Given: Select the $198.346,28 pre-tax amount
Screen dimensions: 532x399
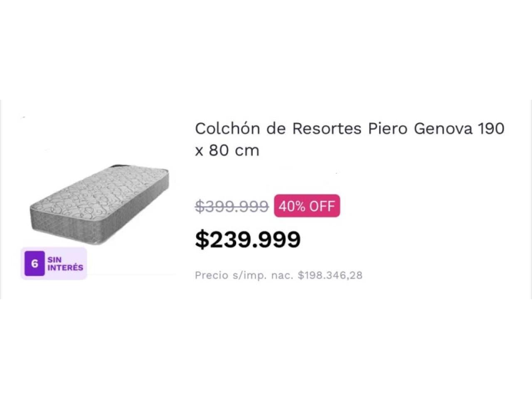Looking at the screenshot, I should (330, 275).
